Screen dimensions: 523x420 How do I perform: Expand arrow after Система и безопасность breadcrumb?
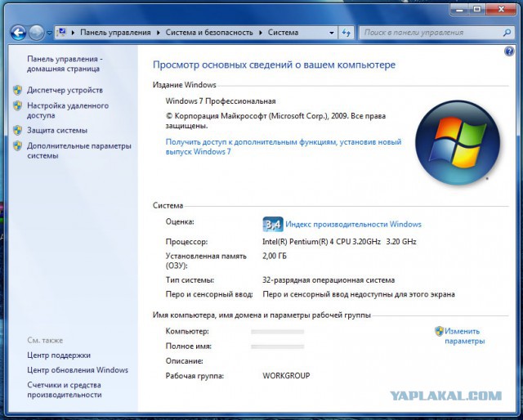[x=261, y=33]
